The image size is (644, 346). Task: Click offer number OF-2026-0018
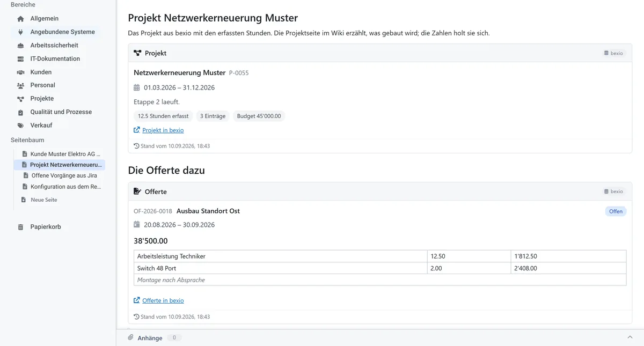153,211
